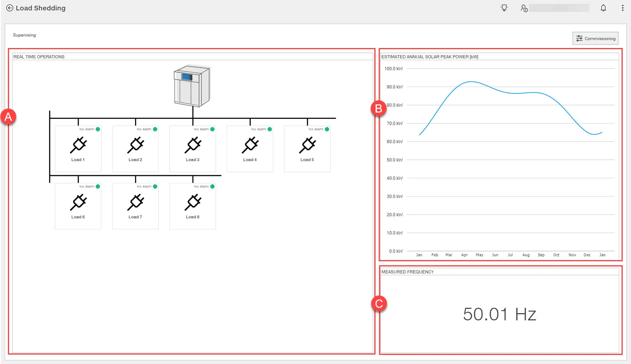Select the Load 6 plug icon

(x=78, y=202)
